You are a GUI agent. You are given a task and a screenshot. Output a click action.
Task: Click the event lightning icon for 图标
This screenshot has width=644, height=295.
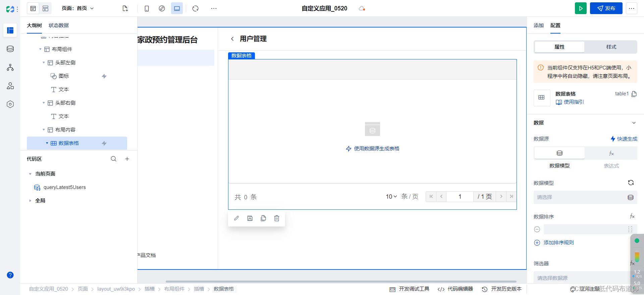pyautogui.click(x=104, y=76)
